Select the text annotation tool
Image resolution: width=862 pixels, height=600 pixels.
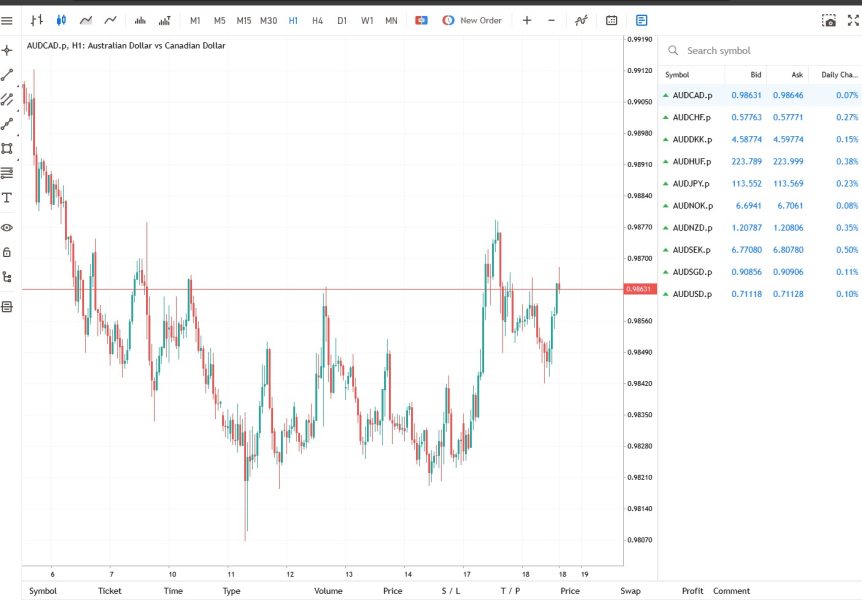(x=7, y=198)
